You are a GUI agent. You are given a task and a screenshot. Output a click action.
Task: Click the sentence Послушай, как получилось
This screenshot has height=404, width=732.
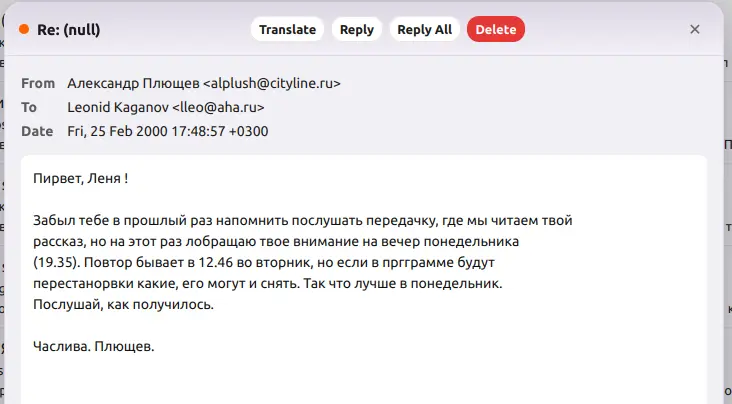pos(123,305)
